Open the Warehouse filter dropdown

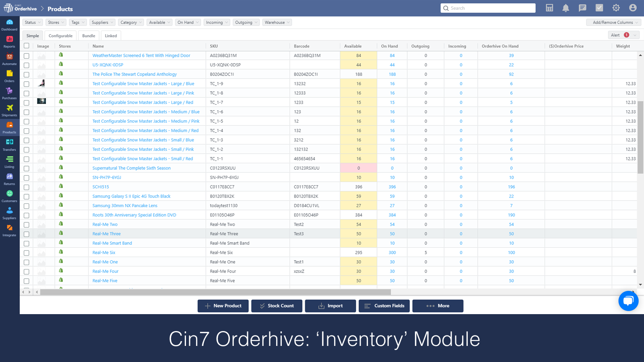pos(277,23)
